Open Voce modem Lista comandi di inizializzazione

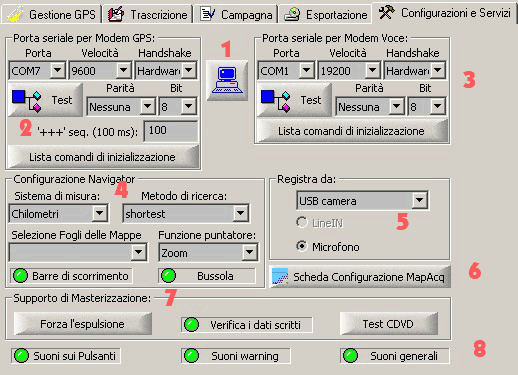coord(352,131)
